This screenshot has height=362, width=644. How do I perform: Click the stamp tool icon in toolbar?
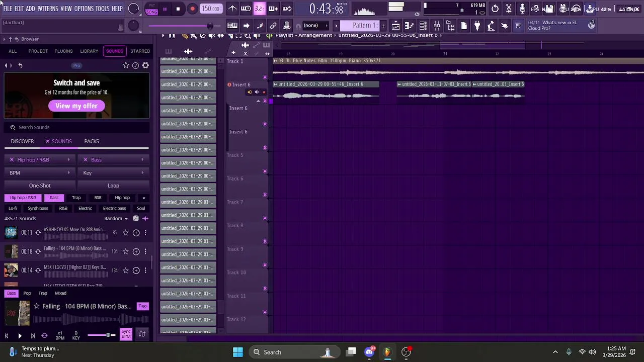tap(287, 26)
